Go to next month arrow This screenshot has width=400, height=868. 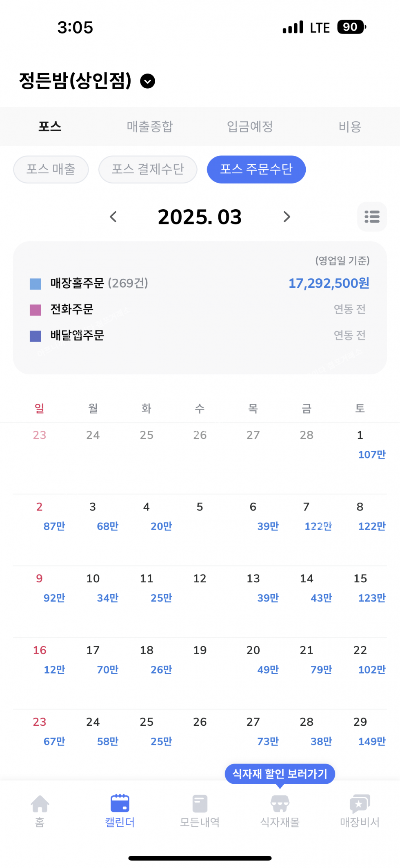point(287,217)
